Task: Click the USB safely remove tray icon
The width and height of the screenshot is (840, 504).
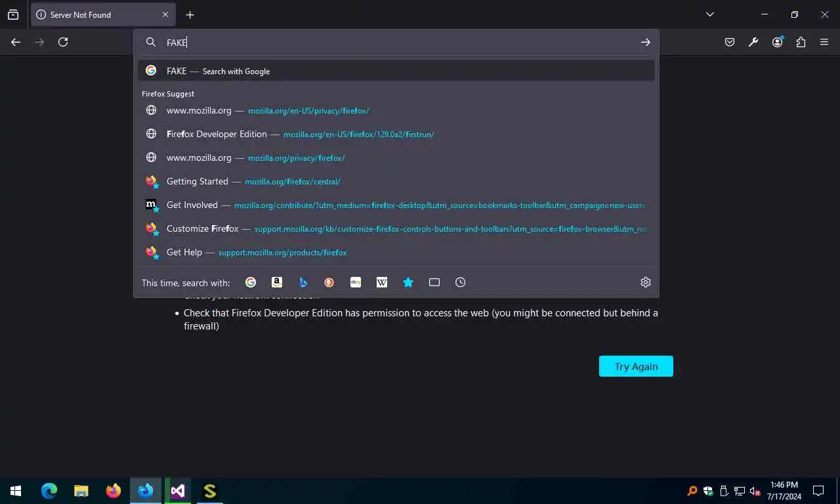Action: (724, 491)
